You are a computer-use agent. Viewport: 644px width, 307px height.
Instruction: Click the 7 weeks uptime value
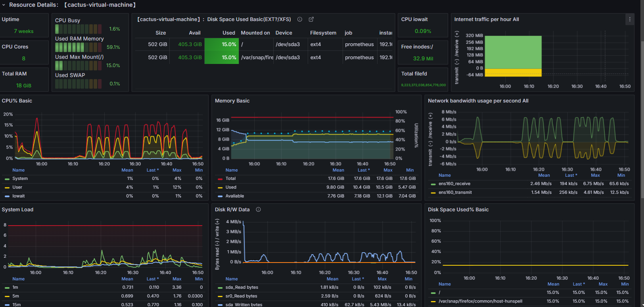click(x=24, y=31)
